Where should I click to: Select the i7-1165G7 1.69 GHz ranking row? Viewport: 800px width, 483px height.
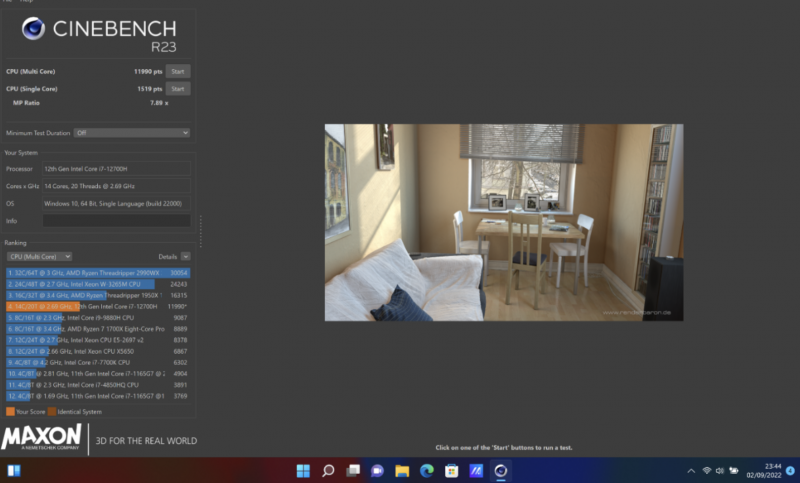click(98, 396)
